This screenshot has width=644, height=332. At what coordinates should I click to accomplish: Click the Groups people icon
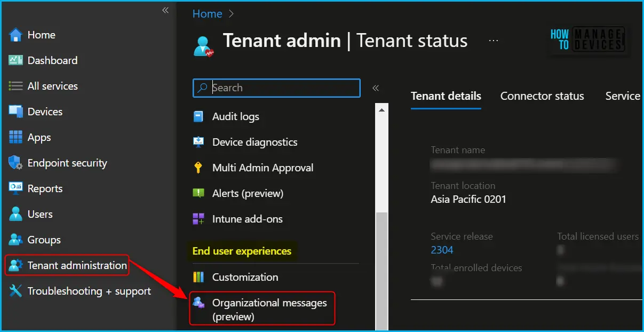[x=15, y=240]
